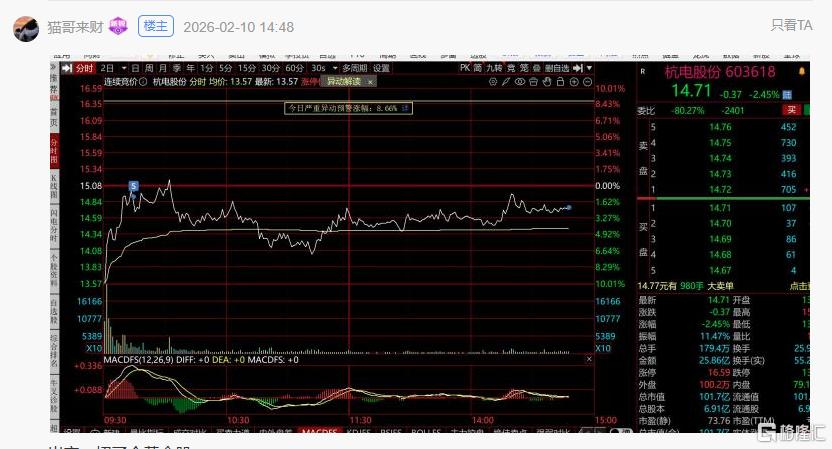This screenshot has width=832, height=449.
Task: Switch to the 周 weekly period
Action: click(149, 68)
